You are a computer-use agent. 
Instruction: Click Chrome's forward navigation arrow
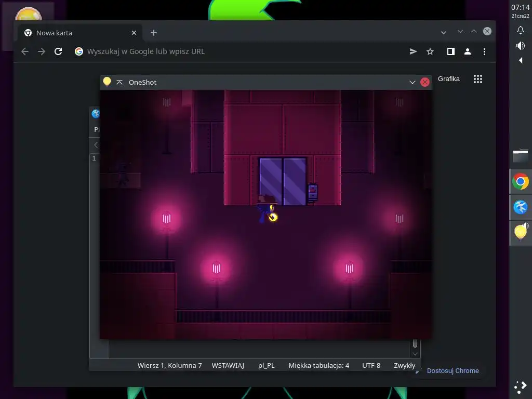(42, 51)
